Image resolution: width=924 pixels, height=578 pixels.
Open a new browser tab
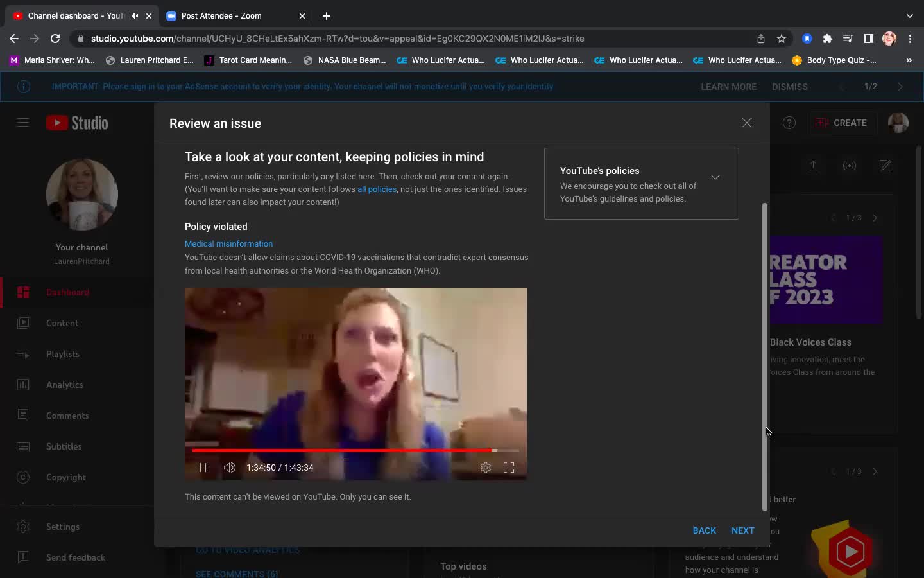click(327, 15)
